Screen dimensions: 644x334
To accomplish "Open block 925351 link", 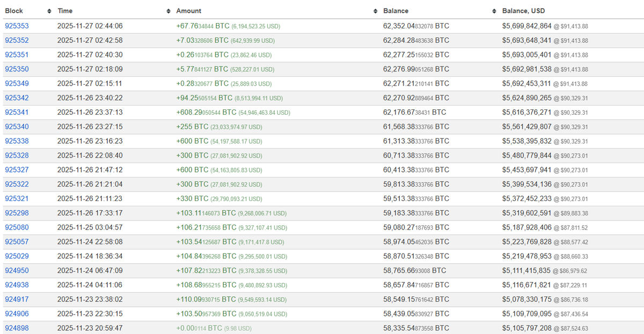I will click(x=17, y=55).
